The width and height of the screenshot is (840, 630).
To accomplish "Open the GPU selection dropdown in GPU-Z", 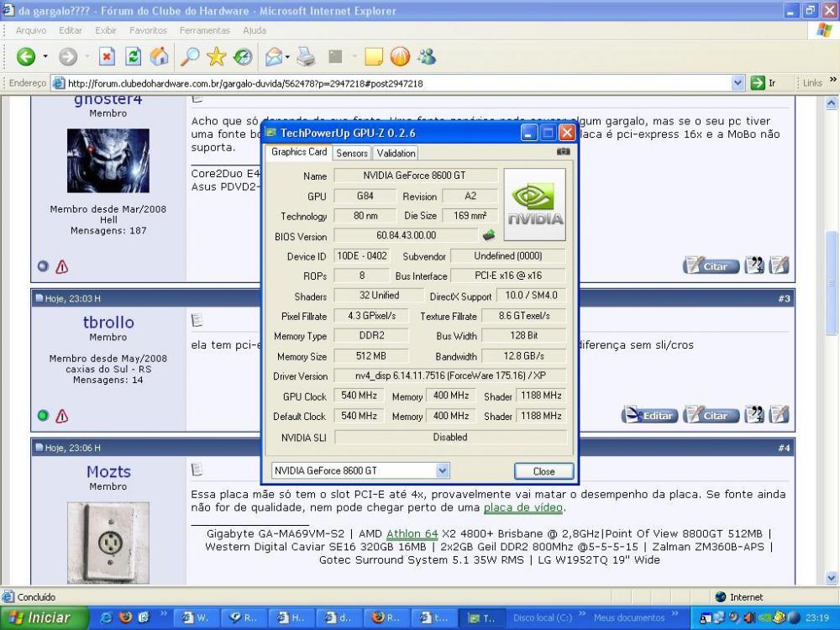I will coord(443,471).
